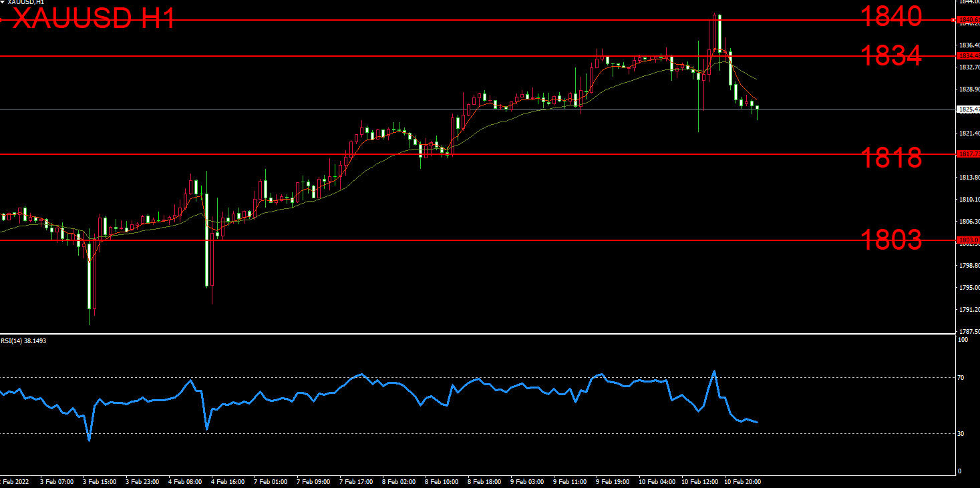
Task: Select the large red 1803 text label
Action: 890,239
